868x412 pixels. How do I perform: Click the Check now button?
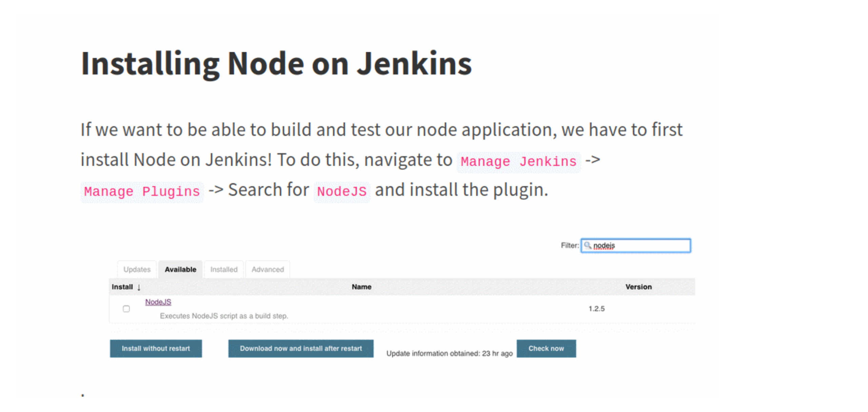(x=546, y=348)
